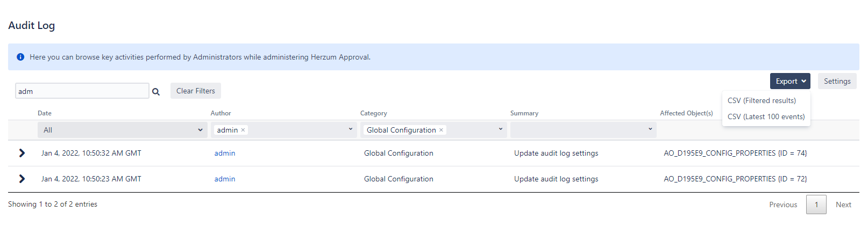Open the Author filter dropdown arrow
868x241 pixels.
(x=351, y=129)
